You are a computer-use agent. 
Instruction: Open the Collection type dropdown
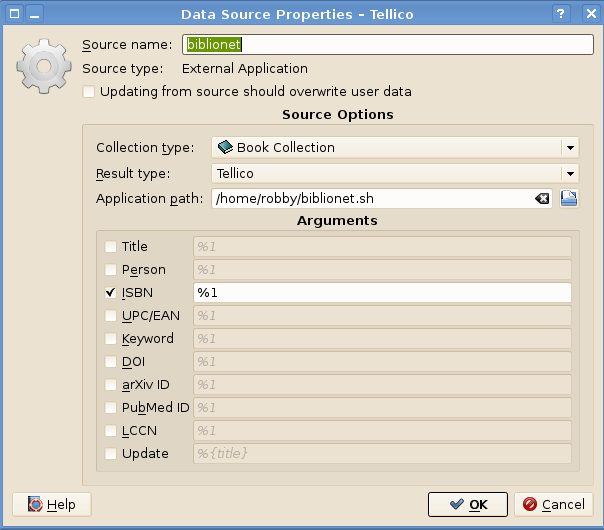point(395,148)
